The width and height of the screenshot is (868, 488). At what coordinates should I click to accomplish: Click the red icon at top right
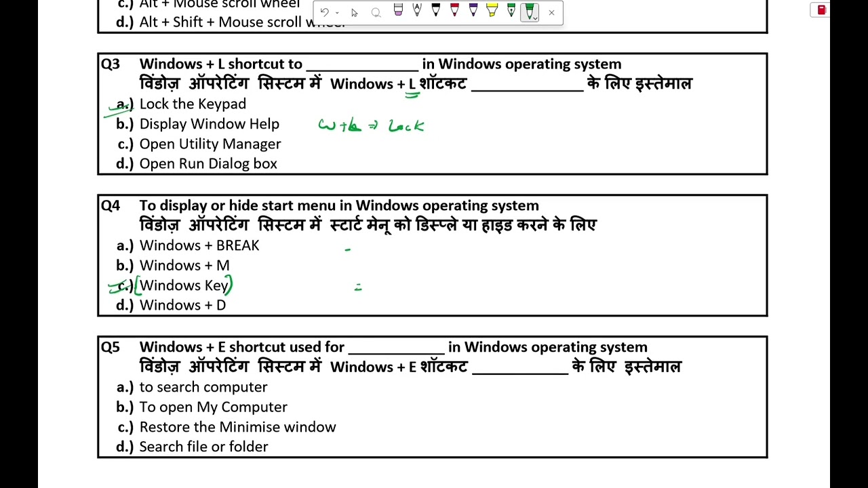[x=821, y=9]
